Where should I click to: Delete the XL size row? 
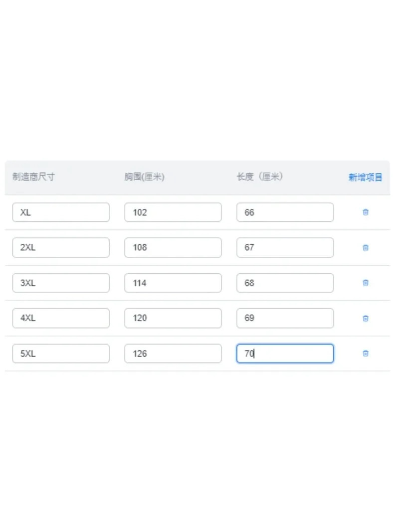[365, 212]
